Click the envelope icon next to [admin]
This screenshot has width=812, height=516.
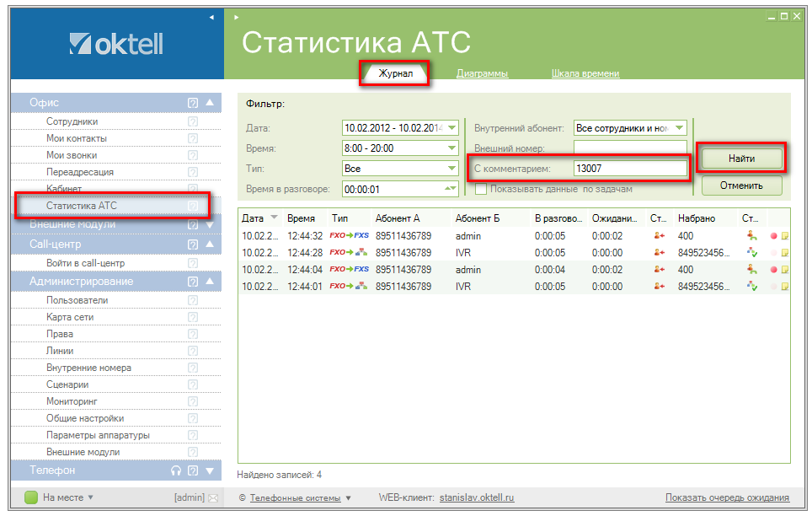(213, 497)
